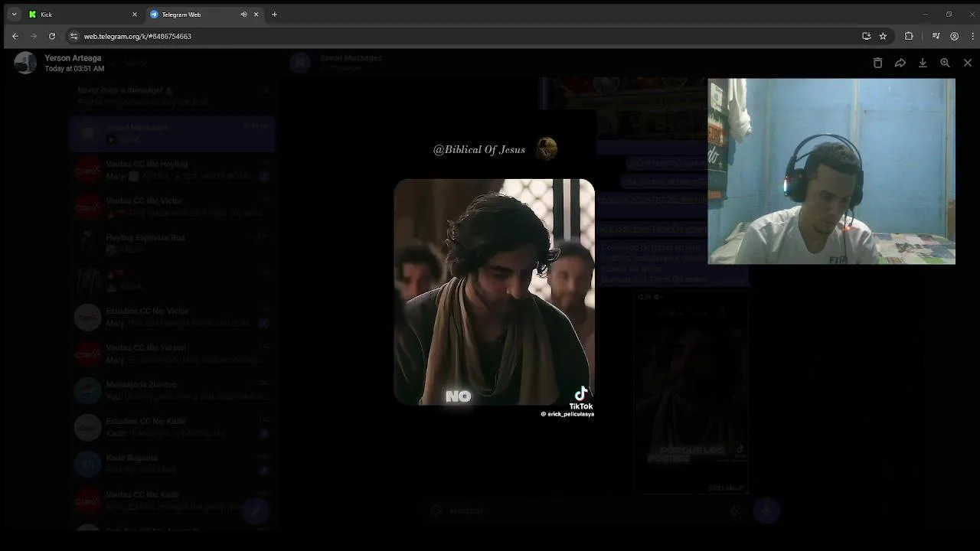Zoom in with the magnifier icon
980x551 pixels.
945,63
